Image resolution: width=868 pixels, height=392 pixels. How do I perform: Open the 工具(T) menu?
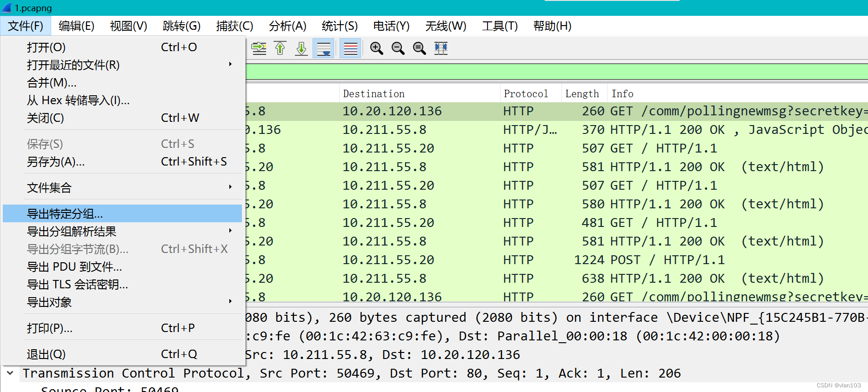click(x=500, y=26)
